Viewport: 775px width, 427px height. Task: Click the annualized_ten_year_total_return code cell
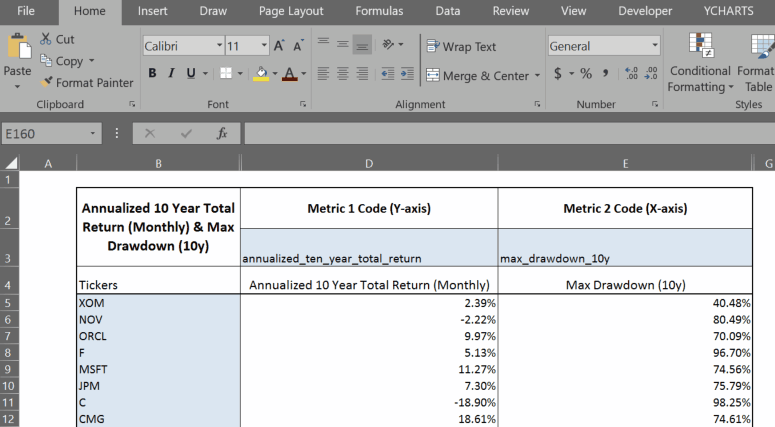click(369, 248)
